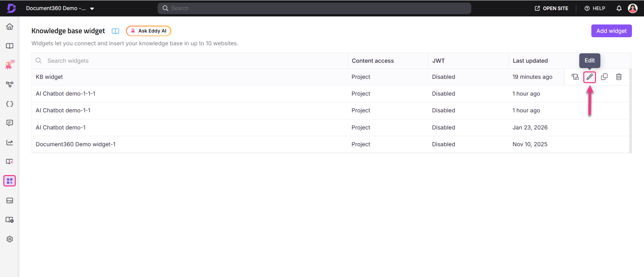
Task: Open the notifications bell icon
Action: 619,8
